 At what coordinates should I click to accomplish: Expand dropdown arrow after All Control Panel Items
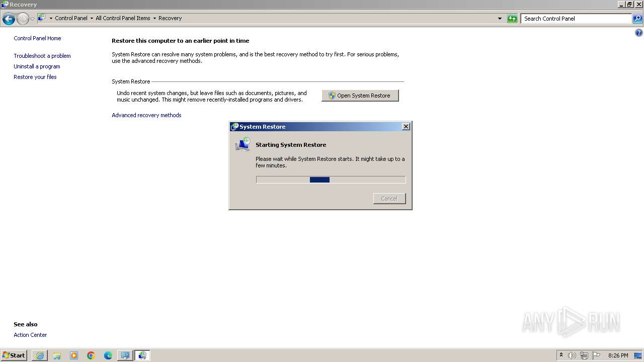154,18
